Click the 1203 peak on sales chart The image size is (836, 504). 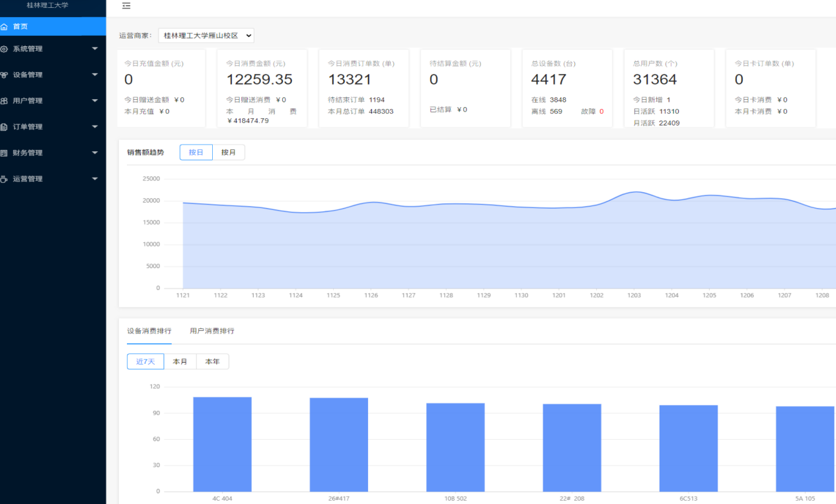coord(634,192)
